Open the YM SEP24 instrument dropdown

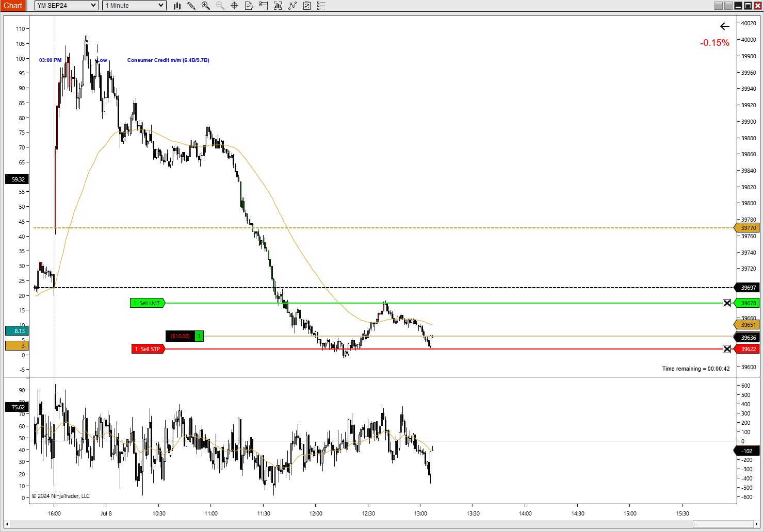click(67, 6)
